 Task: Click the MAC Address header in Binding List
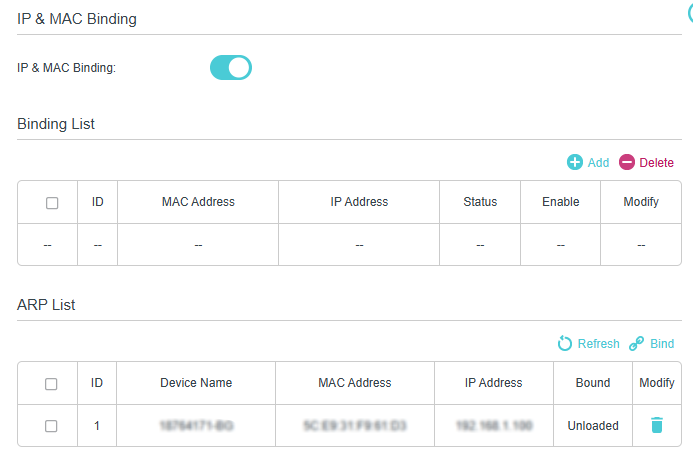click(x=198, y=202)
